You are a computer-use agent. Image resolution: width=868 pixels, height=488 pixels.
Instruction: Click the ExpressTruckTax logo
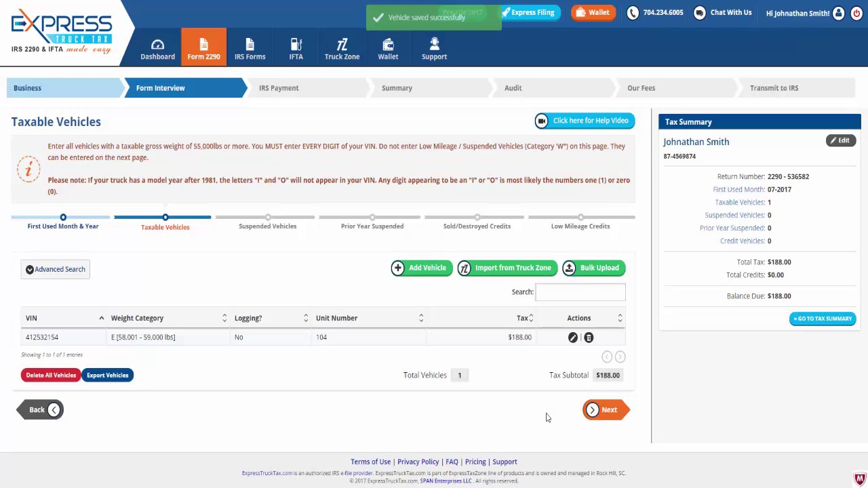(61, 31)
